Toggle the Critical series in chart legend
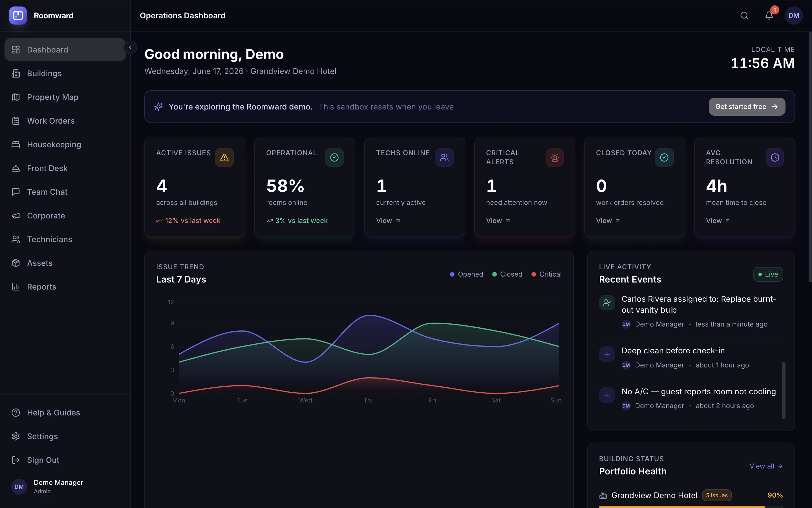 547,274
